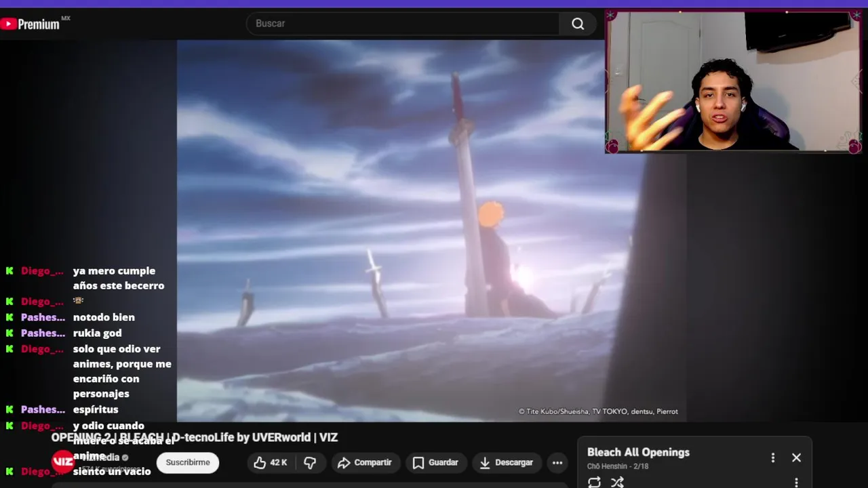The height and width of the screenshot is (488, 868).
Task: Open the VIZ channel avatar
Action: click(x=63, y=462)
